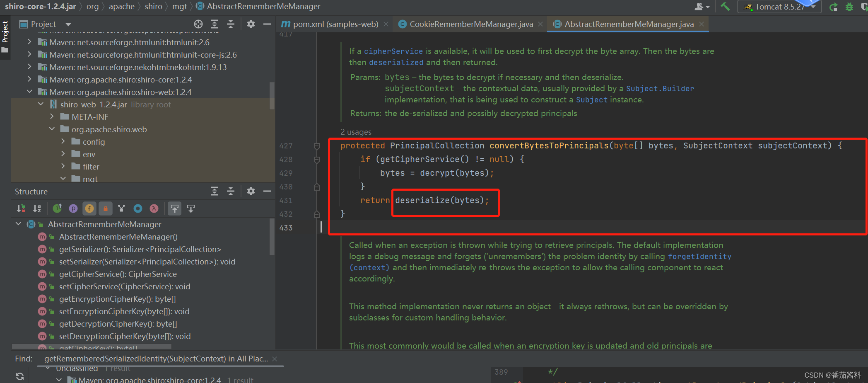Expand all in Structure panel
Viewport: 868px width, 383px height.
215,191
